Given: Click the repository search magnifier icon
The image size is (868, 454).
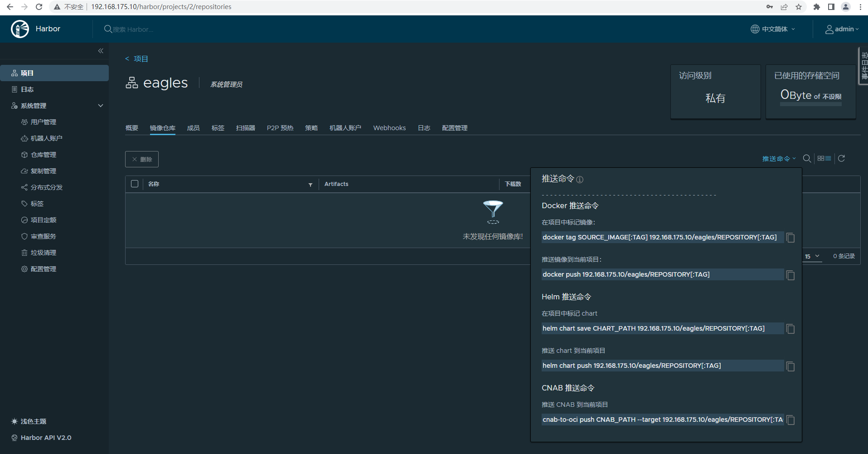Looking at the screenshot, I should pyautogui.click(x=807, y=158).
